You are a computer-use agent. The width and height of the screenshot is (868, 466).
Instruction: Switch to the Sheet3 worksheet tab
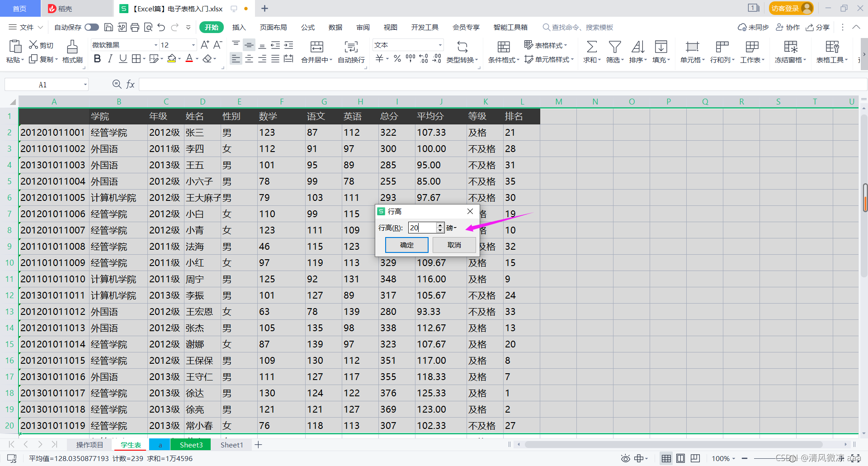(x=191, y=445)
